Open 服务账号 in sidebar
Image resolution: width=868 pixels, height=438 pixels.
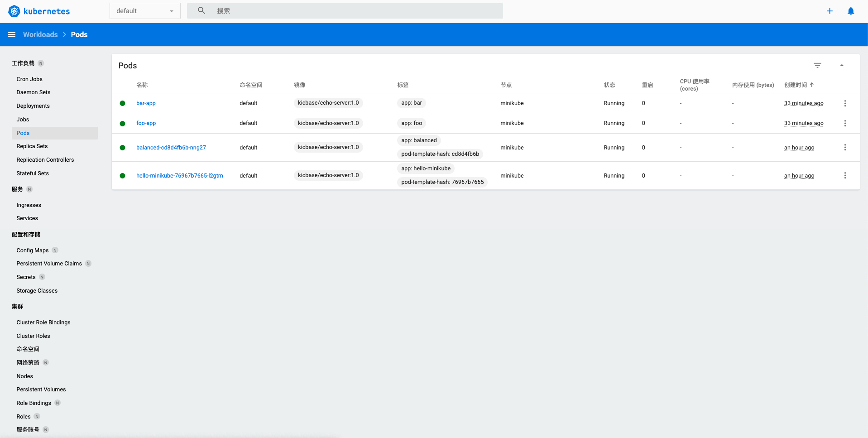[28, 430]
